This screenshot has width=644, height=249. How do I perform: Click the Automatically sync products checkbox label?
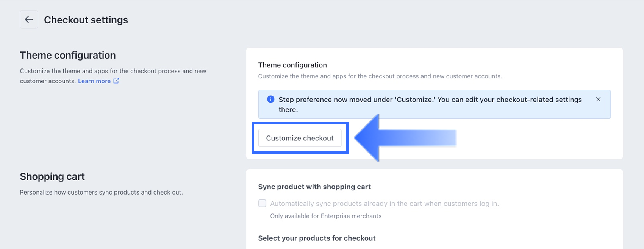(384, 204)
